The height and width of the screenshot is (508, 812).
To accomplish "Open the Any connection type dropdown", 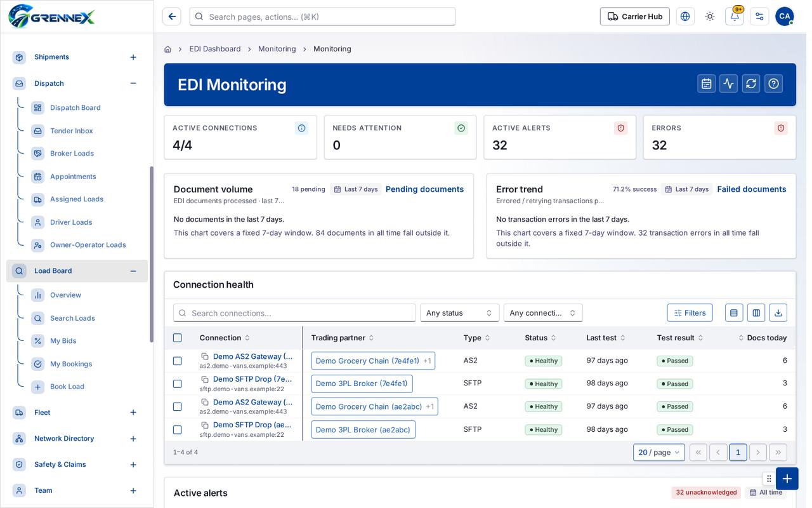I will [543, 313].
